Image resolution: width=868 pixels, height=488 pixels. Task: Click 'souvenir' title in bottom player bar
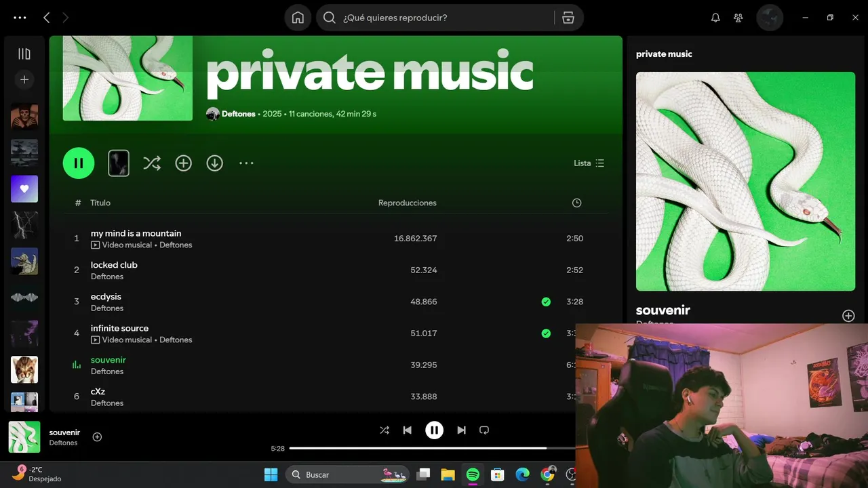pos(64,432)
